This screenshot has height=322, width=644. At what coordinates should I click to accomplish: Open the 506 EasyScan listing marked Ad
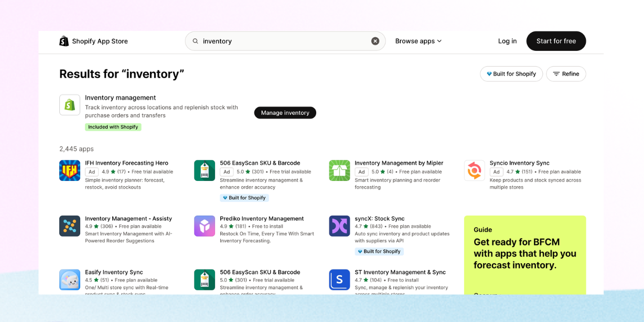click(x=260, y=163)
